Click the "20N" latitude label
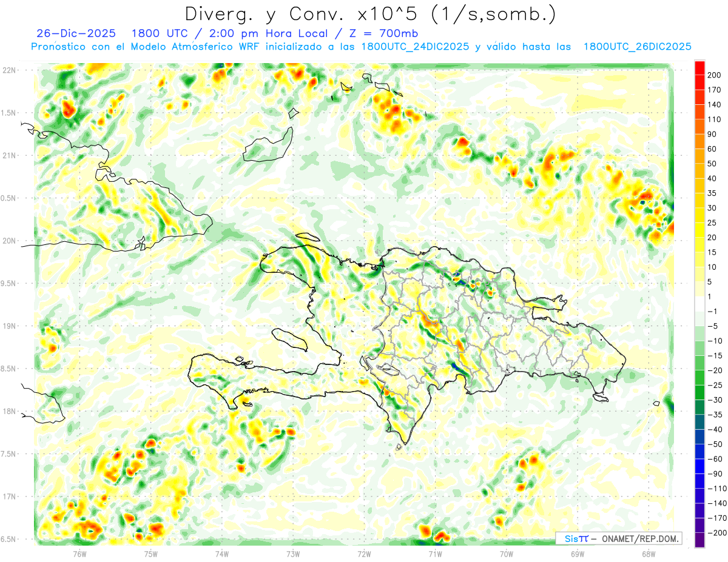The image size is (728, 562). coord(9,241)
